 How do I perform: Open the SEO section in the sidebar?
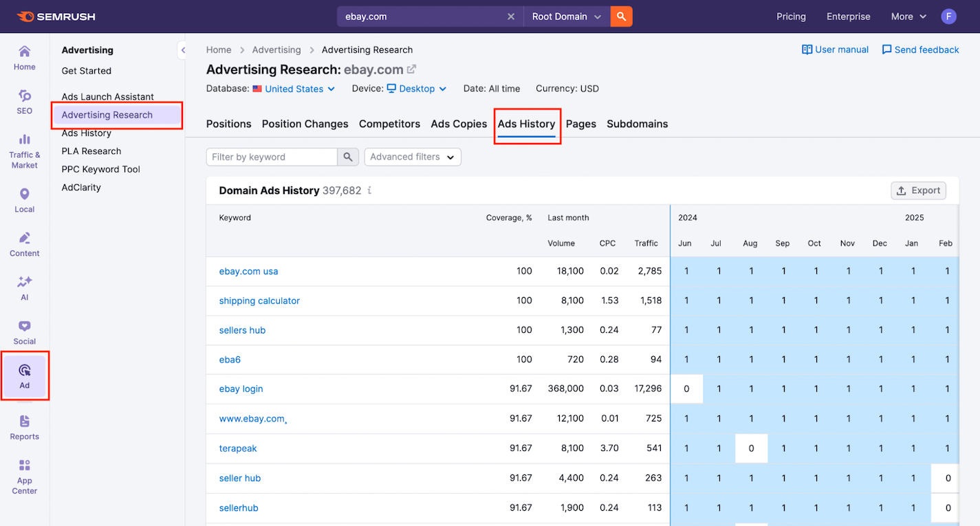(24, 103)
